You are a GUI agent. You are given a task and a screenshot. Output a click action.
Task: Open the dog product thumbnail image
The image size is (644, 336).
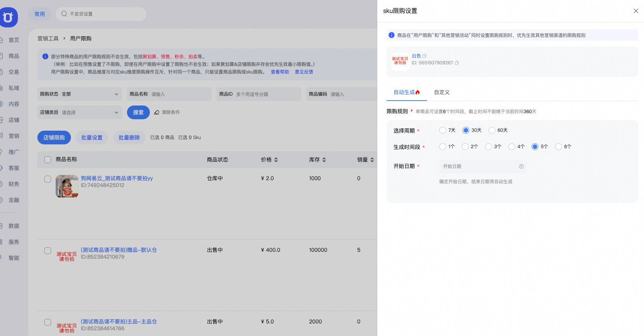[x=67, y=186]
